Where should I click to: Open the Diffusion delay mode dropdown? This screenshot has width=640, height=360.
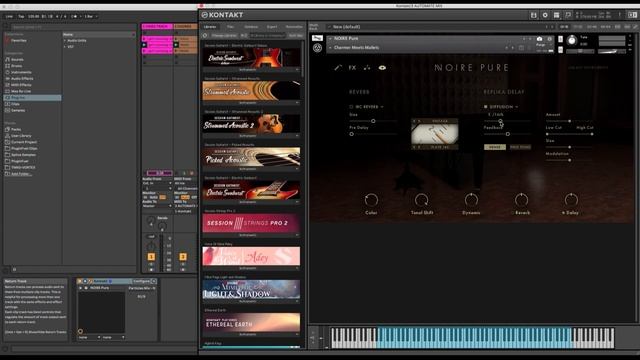[504, 107]
